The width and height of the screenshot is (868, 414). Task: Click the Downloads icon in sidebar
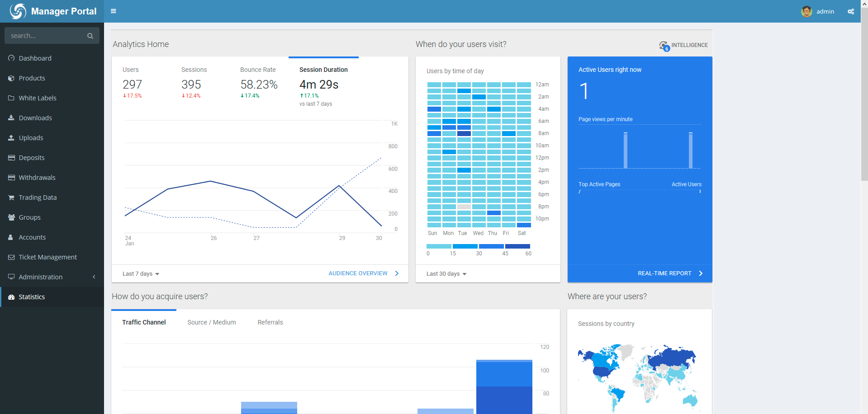point(11,118)
